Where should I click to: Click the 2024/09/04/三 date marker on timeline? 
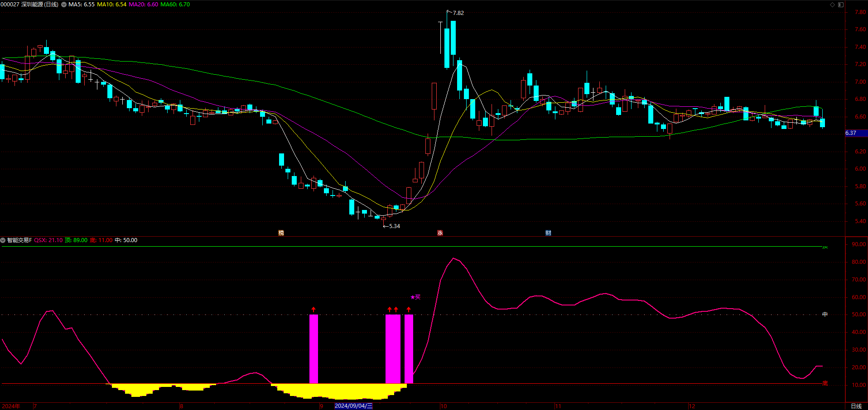353,406
